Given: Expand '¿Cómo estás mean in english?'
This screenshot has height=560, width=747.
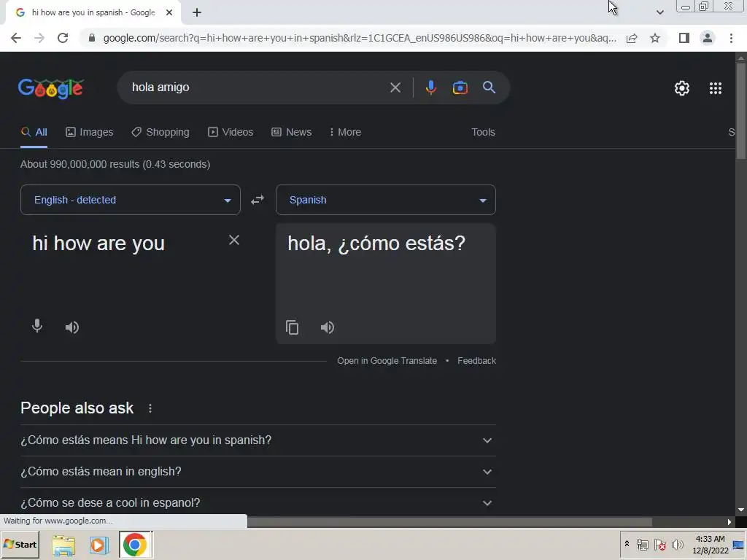Looking at the screenshot, I should click(x=258, y=472).
